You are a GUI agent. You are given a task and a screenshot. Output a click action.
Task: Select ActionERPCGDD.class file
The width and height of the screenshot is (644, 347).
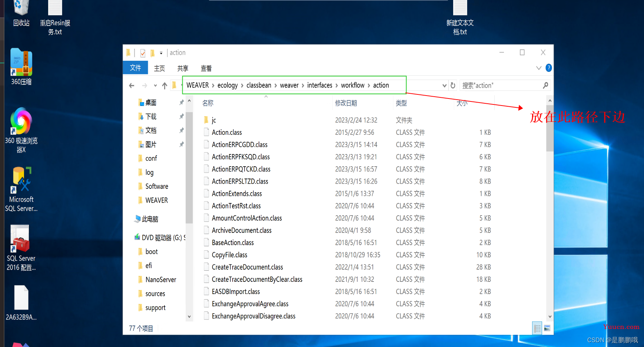pos(240,144)
